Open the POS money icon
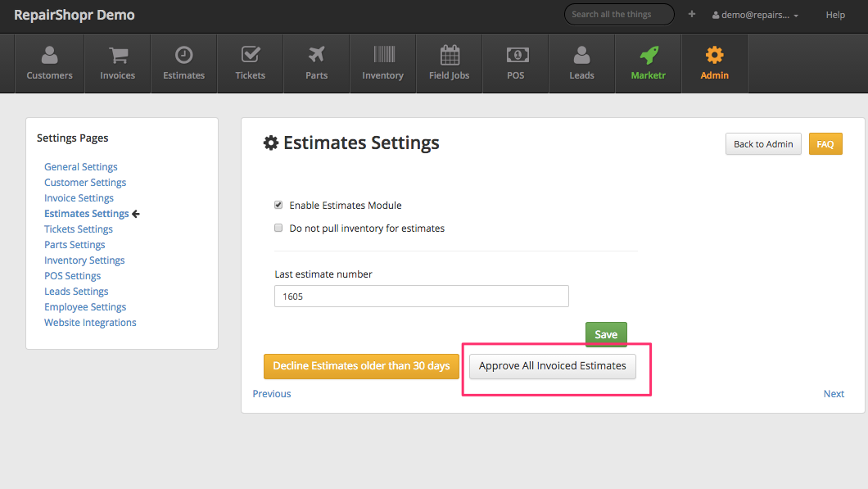The width and height of the screenshot is (868, 489). click(516, 56)
